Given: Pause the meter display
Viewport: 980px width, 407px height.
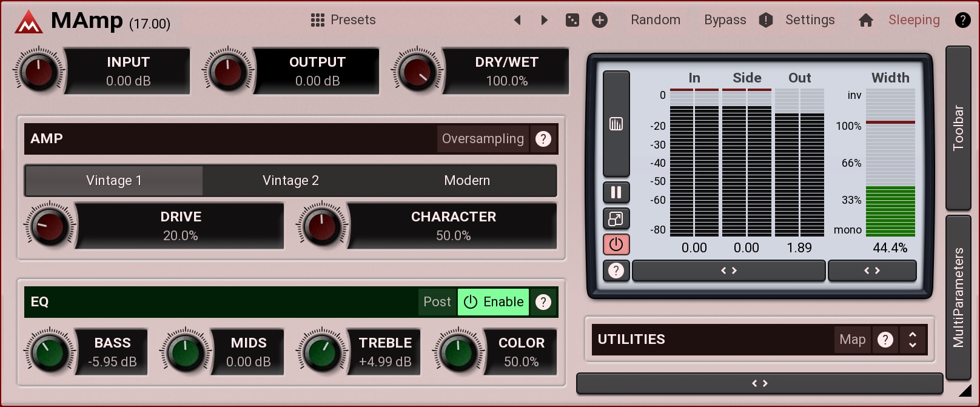Looking at the screenshot, I should point(616,193).
